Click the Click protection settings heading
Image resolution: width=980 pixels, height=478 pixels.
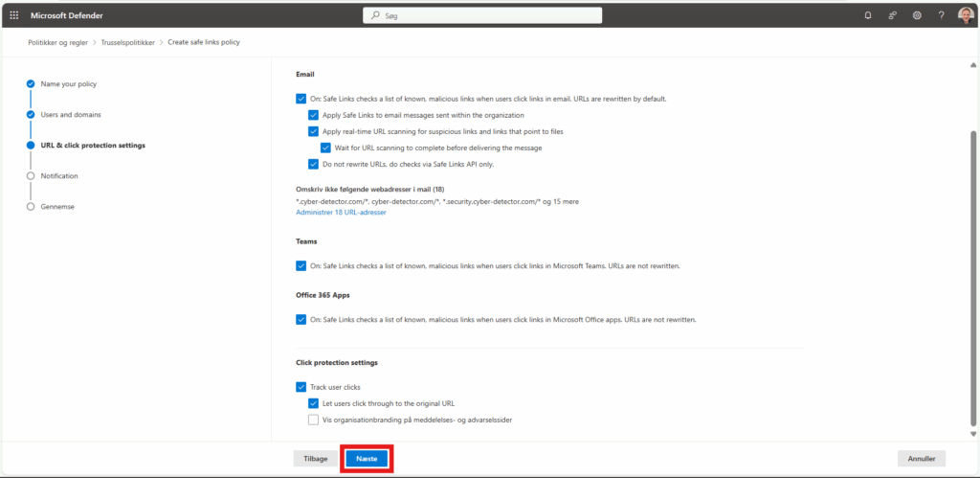[336, 362]
